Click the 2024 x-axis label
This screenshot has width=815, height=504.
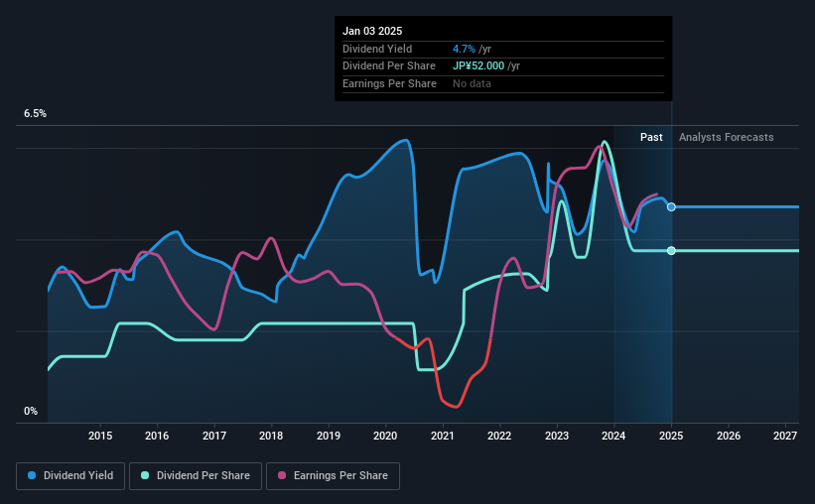[x=613, y=436]
